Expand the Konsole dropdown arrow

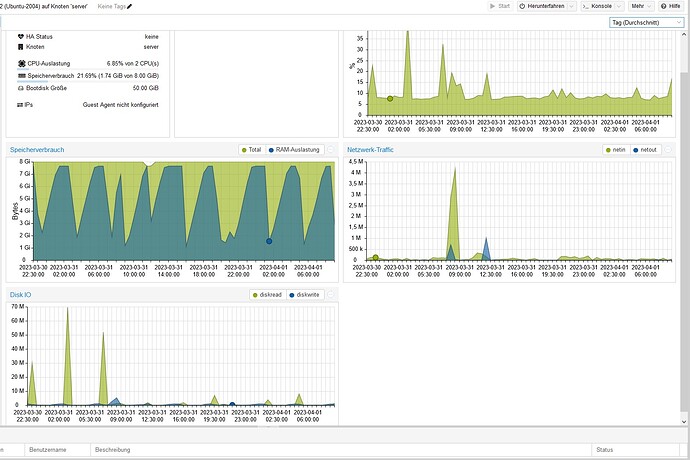[x=619, y=6]
